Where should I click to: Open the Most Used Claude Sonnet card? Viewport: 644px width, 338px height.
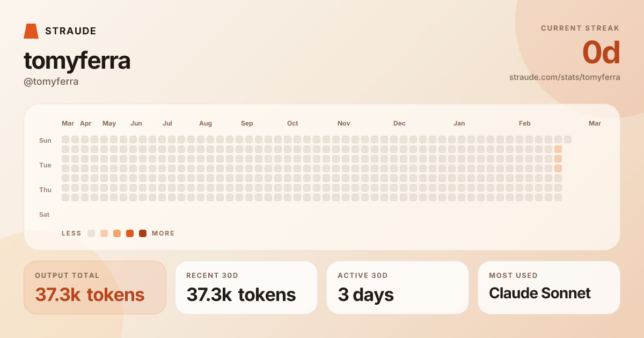[549, 288]
